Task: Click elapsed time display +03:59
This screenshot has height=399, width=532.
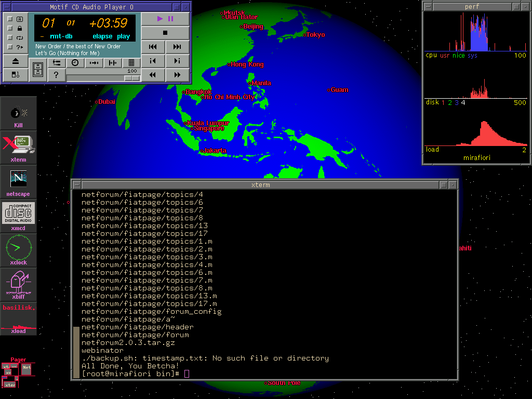Action: [108, 23]
